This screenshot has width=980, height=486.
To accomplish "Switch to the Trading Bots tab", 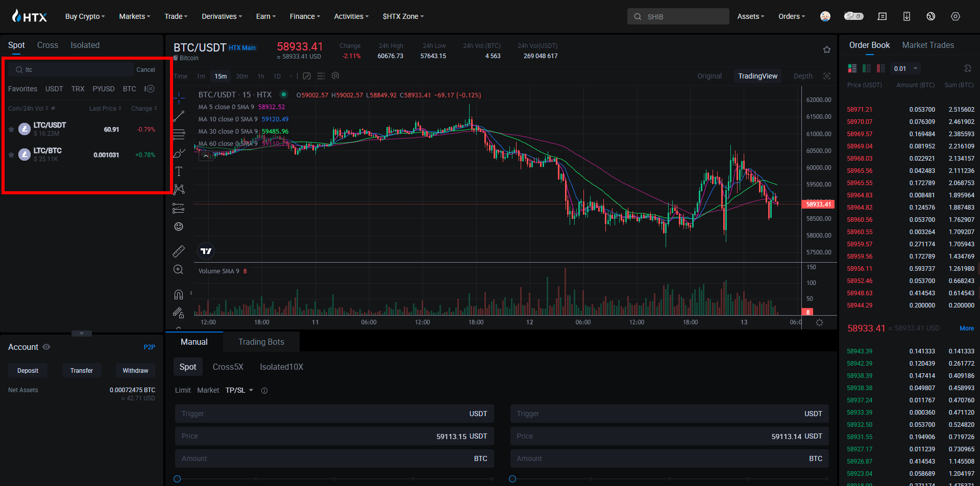I will coord(261,342).
